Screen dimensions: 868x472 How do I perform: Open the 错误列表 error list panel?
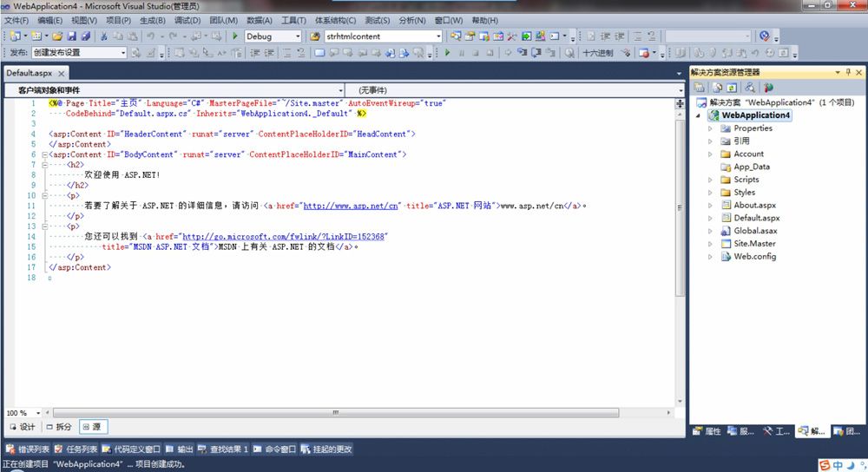29,449
